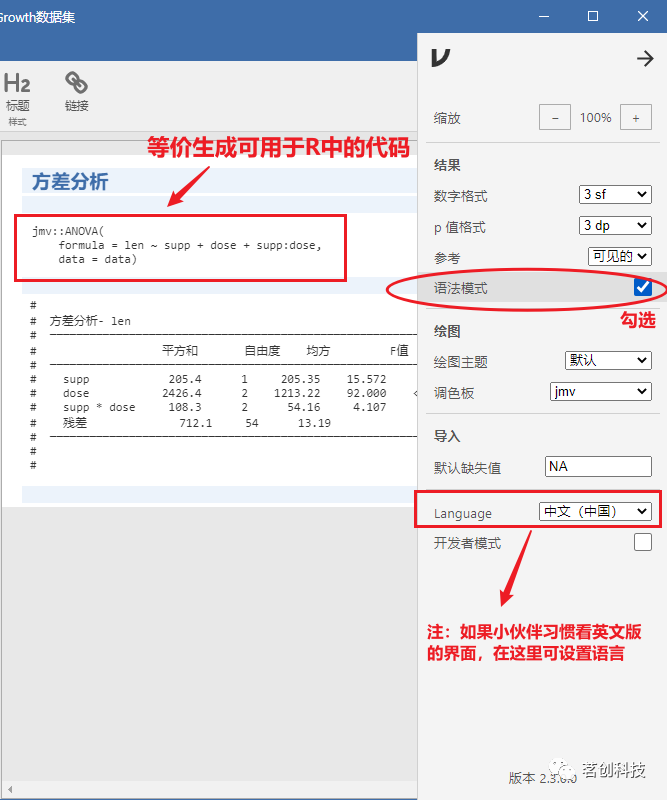The height and width of the screenshot is (800, 667).
Task: Open the number format dropdown
Action: [x=615, y=194]
